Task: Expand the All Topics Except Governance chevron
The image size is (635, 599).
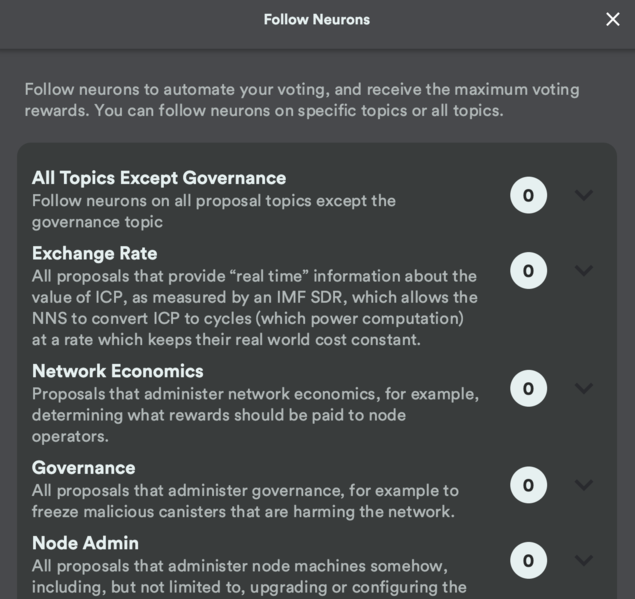Action: pyautogui.click(x=584, y=195)
